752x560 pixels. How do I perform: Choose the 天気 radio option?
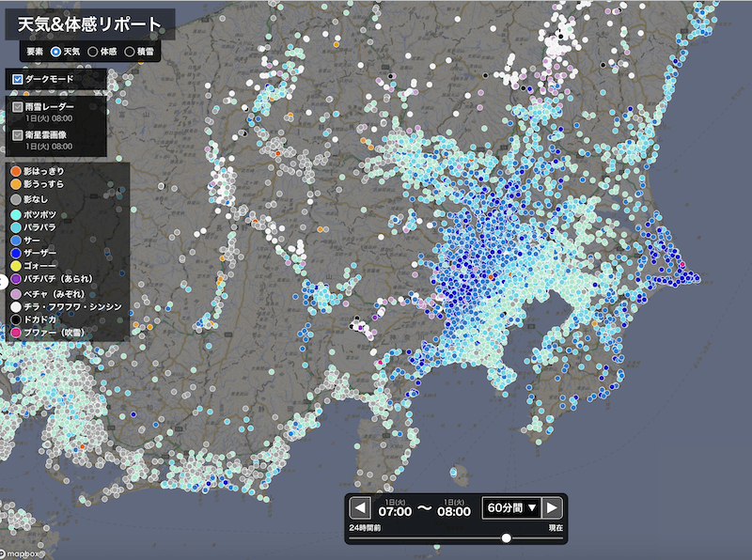point(55,51)
